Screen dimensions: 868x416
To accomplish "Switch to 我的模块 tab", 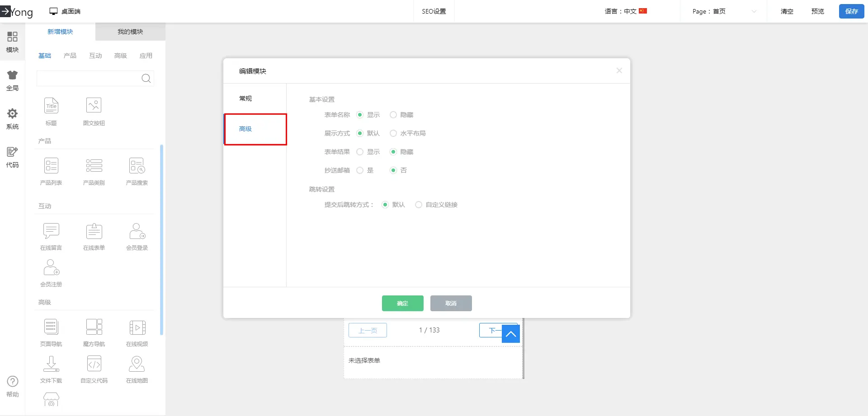I will (130, 32).
